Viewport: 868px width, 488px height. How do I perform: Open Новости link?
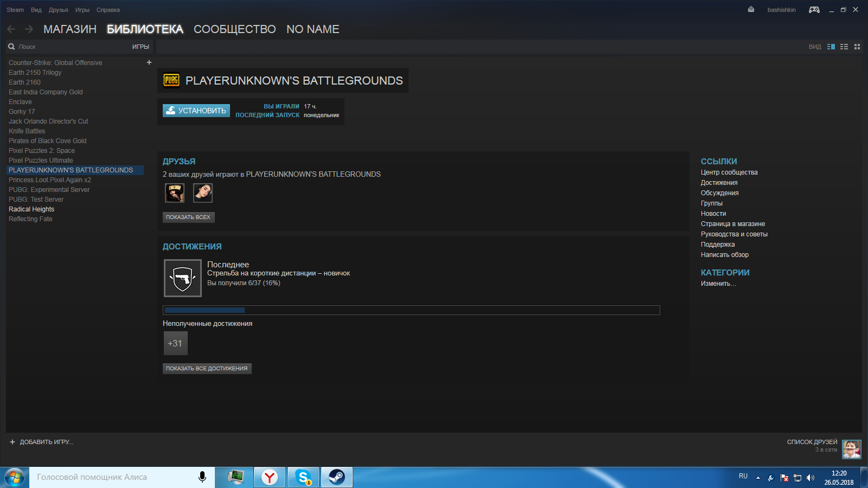(x=713, y=214)
